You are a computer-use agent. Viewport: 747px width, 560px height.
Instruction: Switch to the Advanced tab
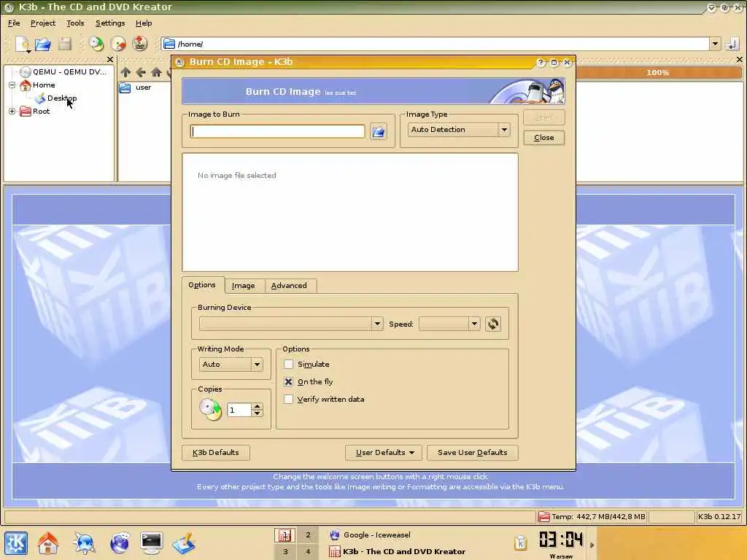289,286
